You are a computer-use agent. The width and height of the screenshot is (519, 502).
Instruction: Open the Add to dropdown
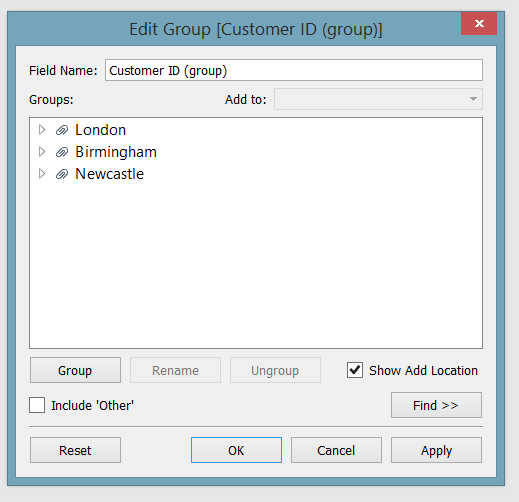[x=378, y=99]
